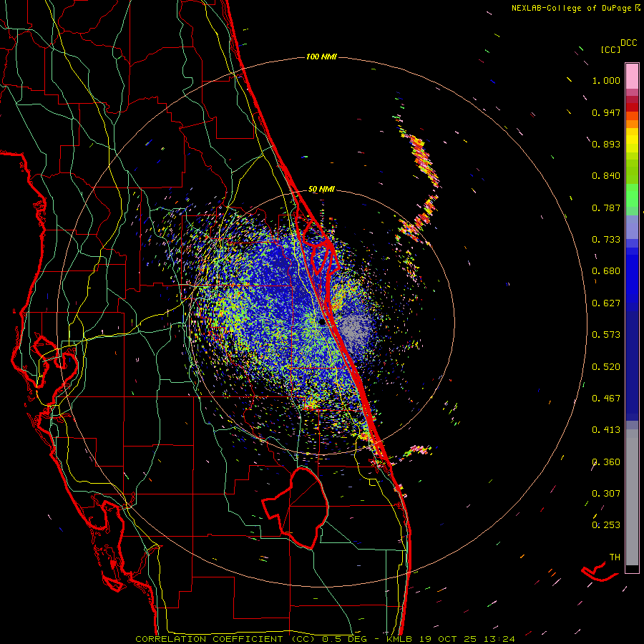Click the 0.307 scale value
The width and height of the screenshot is (644, 644).
606,494
